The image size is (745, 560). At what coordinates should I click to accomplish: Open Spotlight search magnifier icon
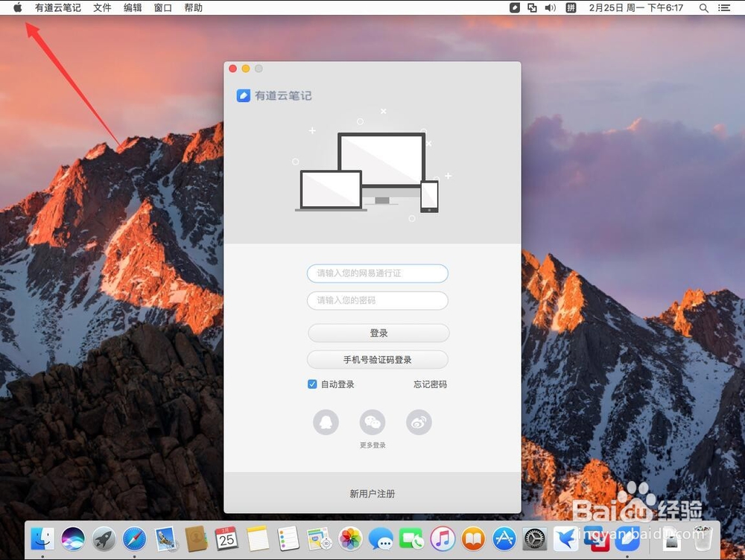704,7
